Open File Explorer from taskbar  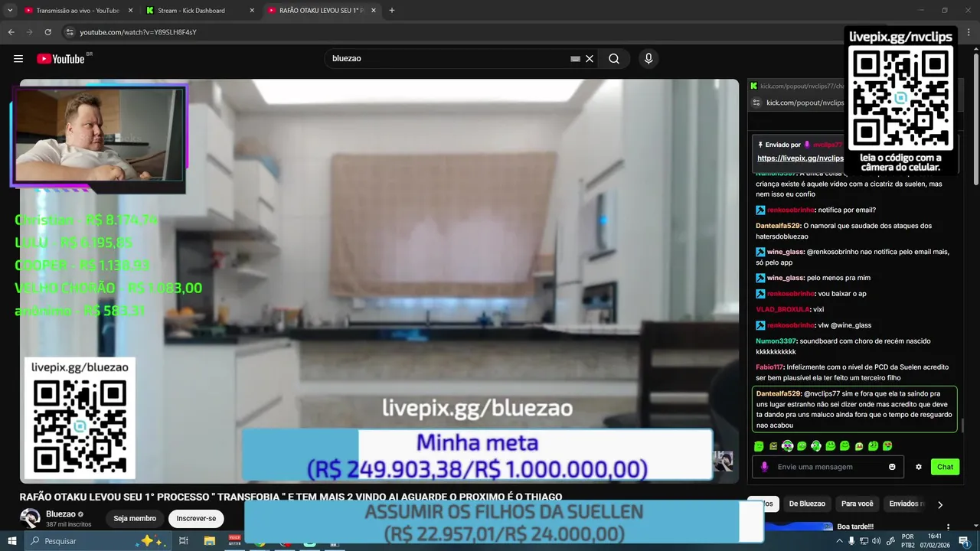[209, 541]
